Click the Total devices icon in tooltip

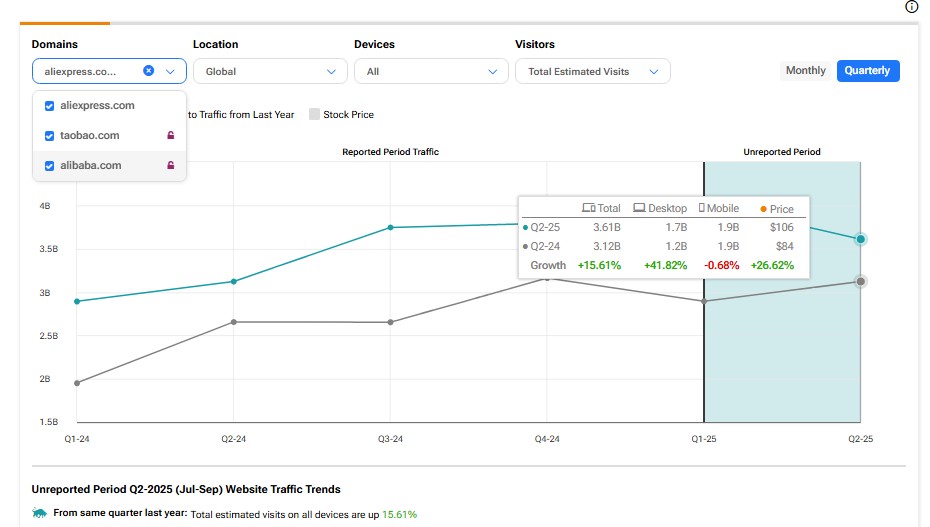588,208
